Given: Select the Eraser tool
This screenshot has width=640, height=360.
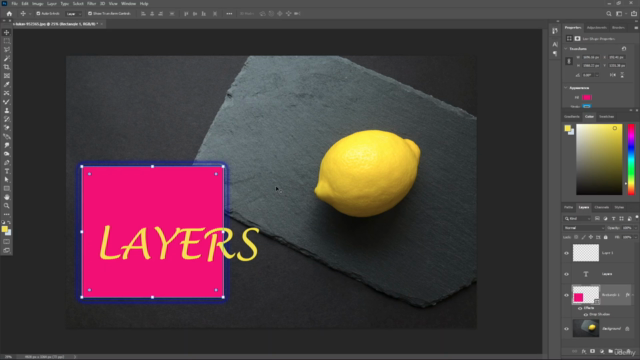Looking at the screenshot, I should click(7, 128).
